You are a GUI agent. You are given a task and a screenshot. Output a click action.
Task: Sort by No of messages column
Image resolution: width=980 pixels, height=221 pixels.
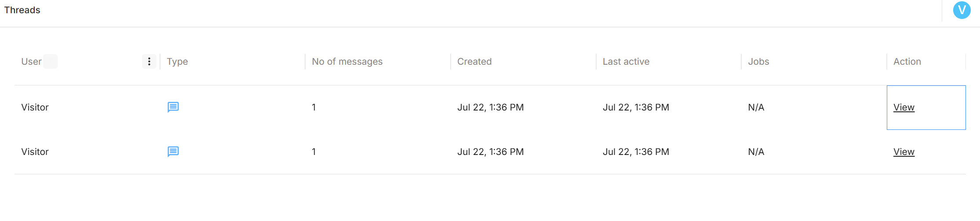pos(347,62)
